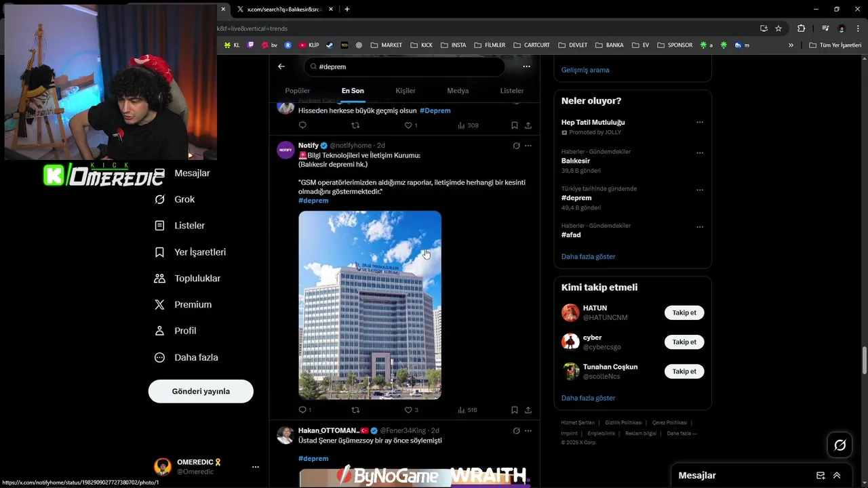
Task: Open the Kişiler tab
Action: pyautogui.click(x=406, y=91)
